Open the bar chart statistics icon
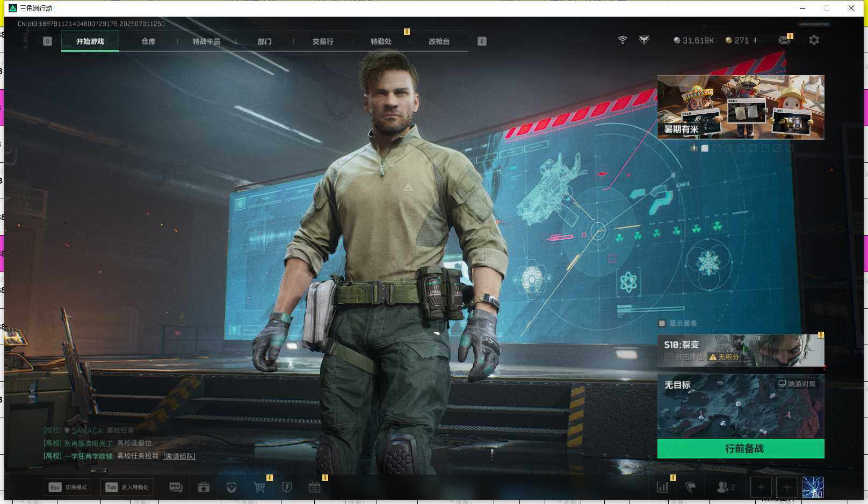Screen dimensions: 868x504 [663, 487]
